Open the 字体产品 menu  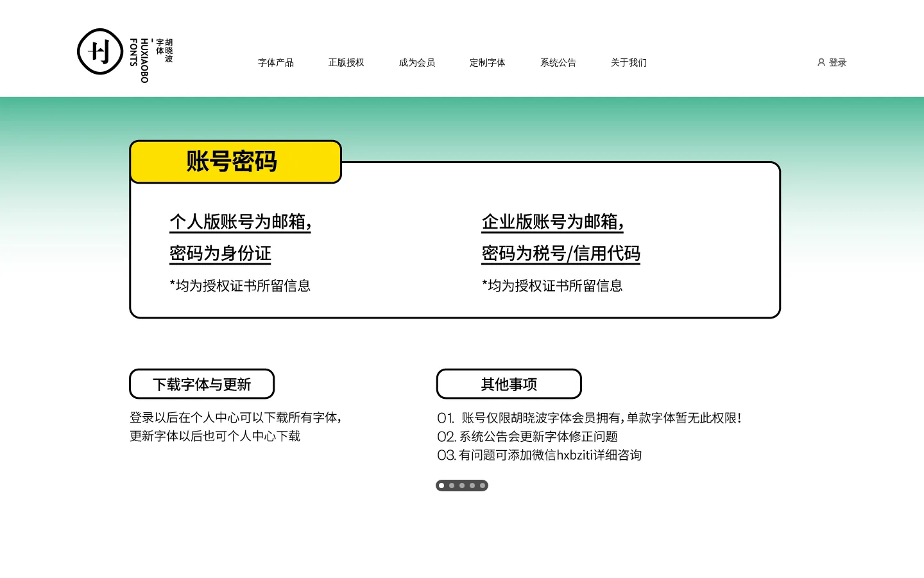tap(276, 62)
